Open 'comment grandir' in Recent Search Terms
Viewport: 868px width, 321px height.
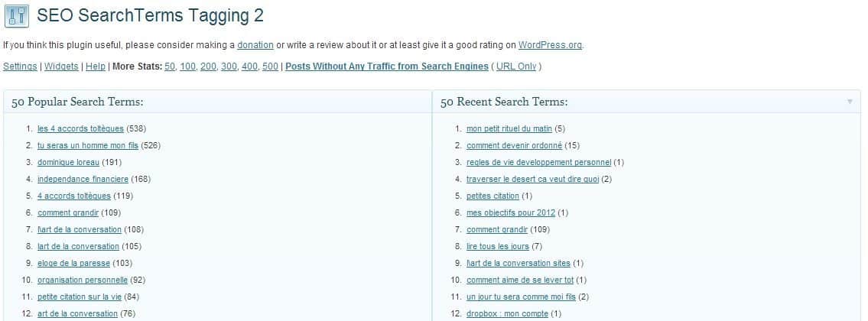(497, 230)
